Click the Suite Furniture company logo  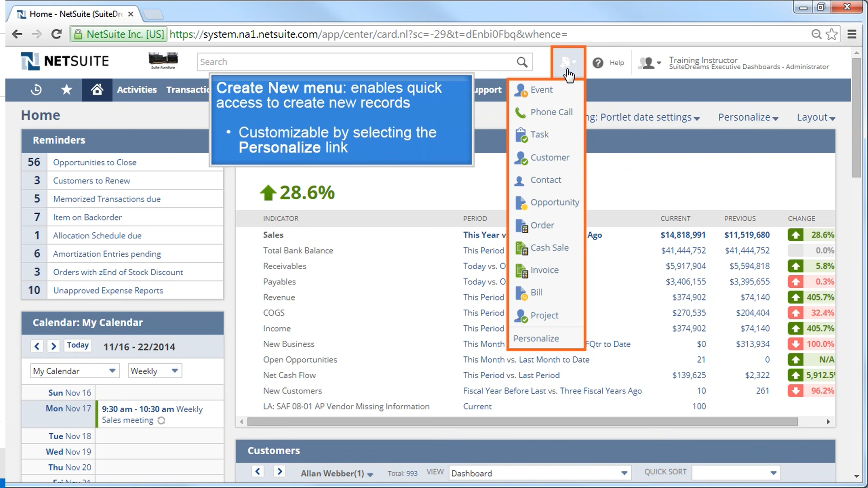[x=163, y=61]
